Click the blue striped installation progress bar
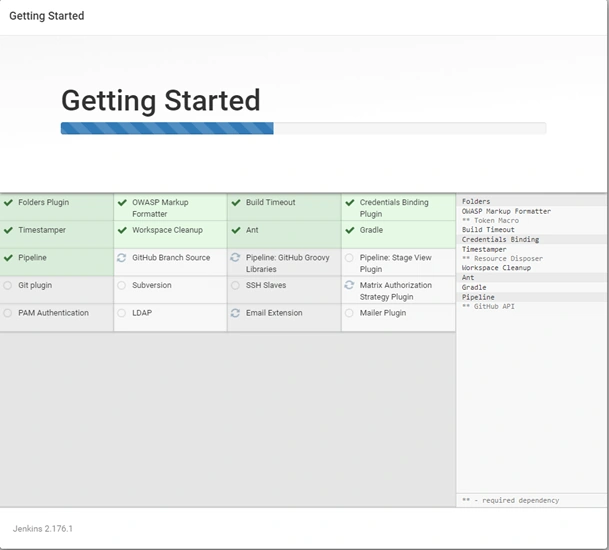Image resolution: width=609 pixels, height=550 pixels. [x=167, y=128]
